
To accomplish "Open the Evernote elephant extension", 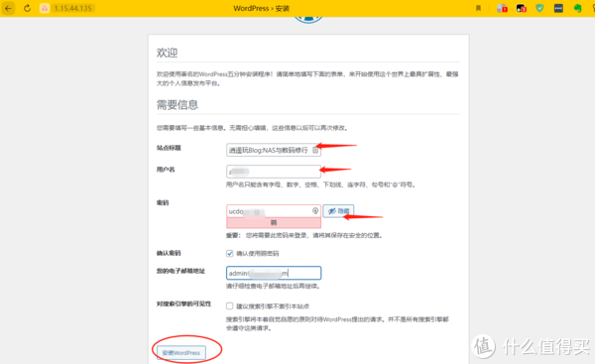I will (x=577, y=8).
